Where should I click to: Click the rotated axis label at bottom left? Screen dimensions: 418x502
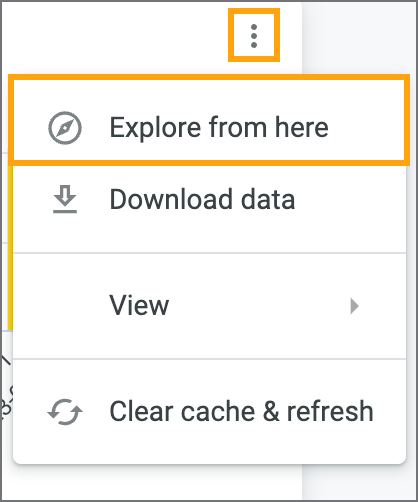point(7,387)
